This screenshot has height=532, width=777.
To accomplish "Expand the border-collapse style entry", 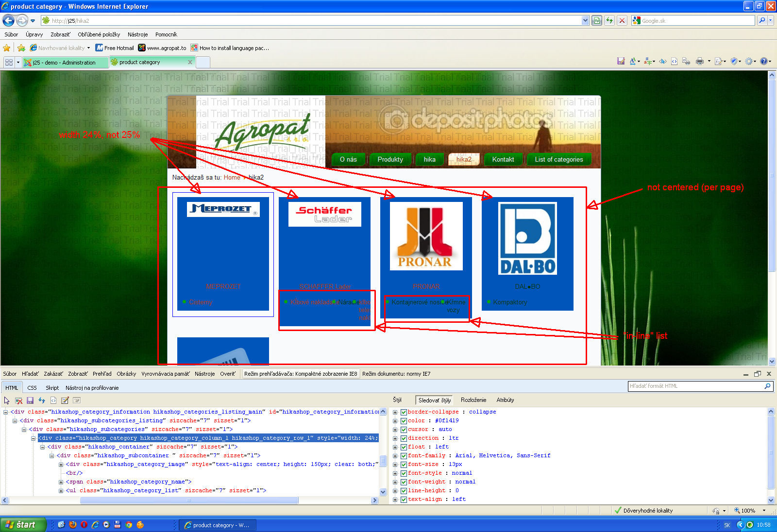I will 395,412.
